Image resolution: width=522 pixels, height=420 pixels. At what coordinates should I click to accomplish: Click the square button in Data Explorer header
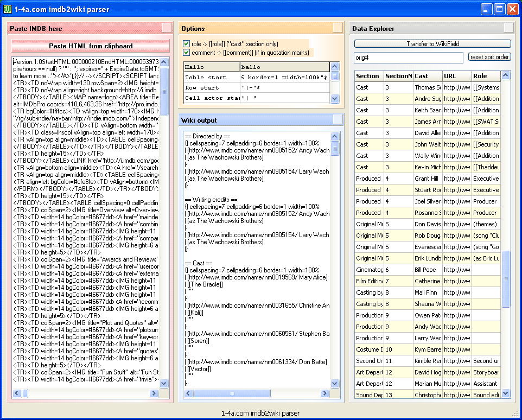508,28
